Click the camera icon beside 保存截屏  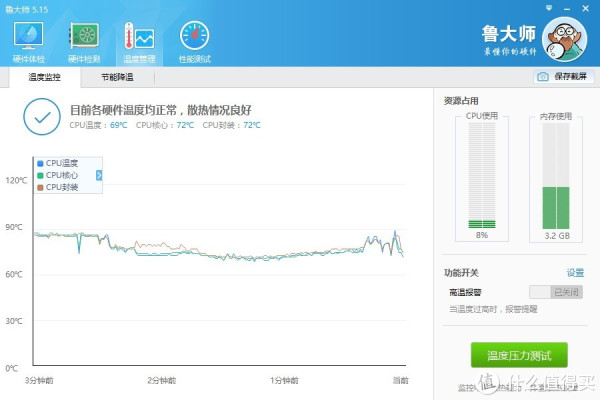point(543,76)
